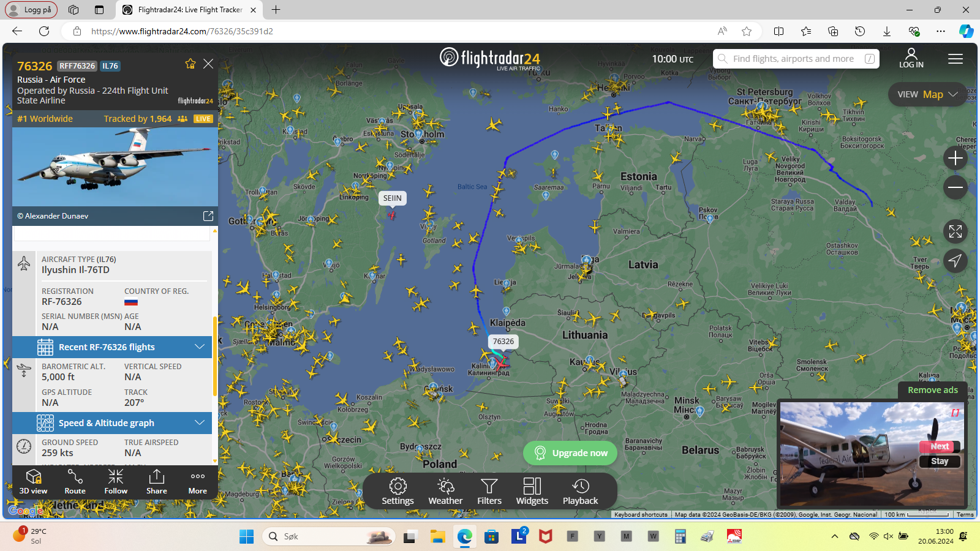Click the Find flights search field

(x=796, y=59)
